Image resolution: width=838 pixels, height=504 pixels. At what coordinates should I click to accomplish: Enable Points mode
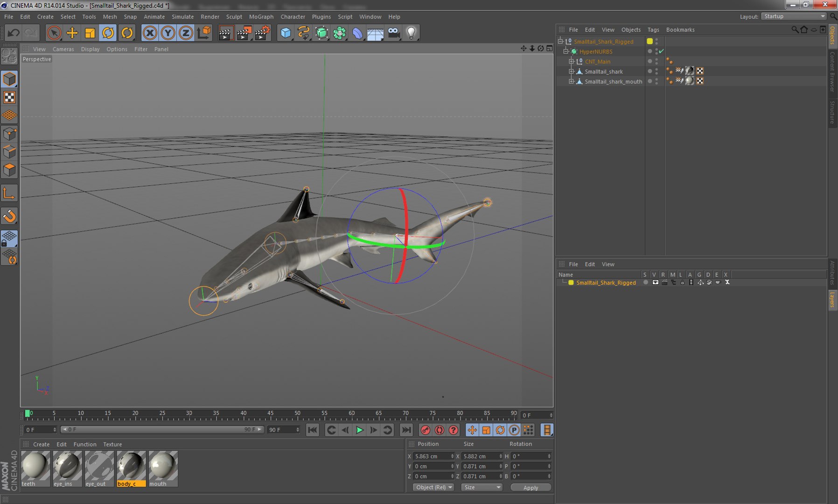tap(9, 134)
